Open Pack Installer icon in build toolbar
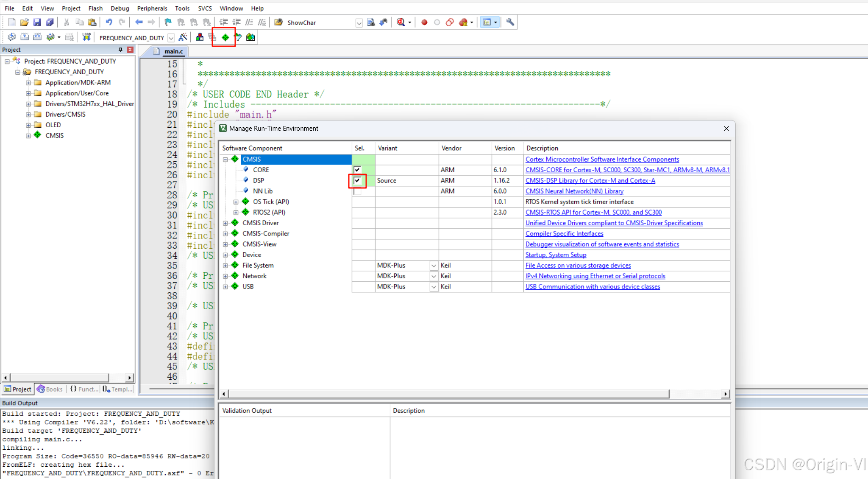The width and height of the screenshot is (868, 479). pyautogui.click(x=250, y=38)
